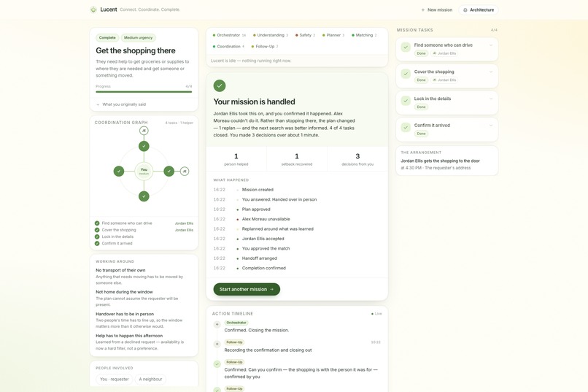Select the Coordination agent chip
The width and height of the screenshot is (588, 392).
228,47
